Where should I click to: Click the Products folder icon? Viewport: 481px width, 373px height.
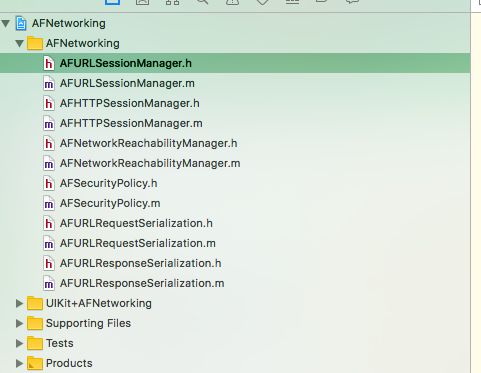(35, 363)
